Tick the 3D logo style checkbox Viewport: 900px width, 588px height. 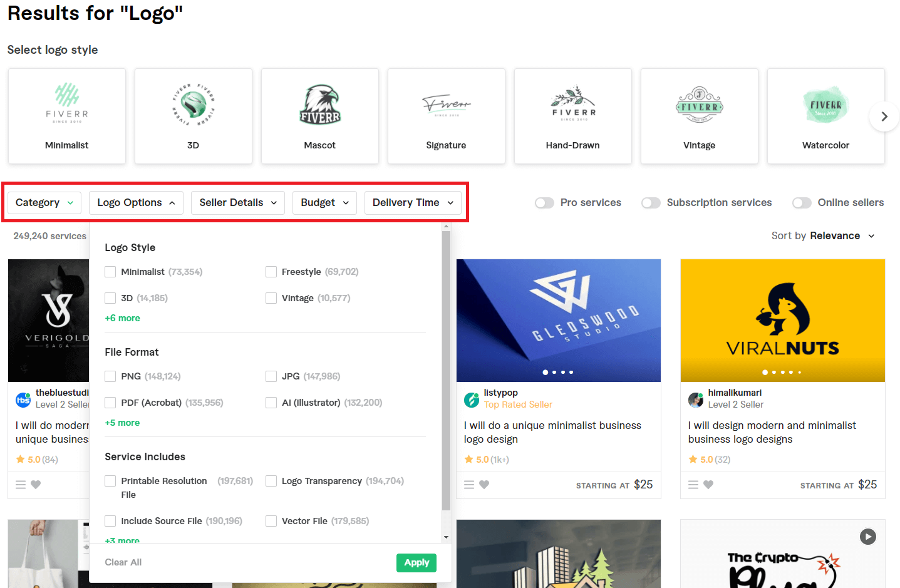(x=110, y=298)
